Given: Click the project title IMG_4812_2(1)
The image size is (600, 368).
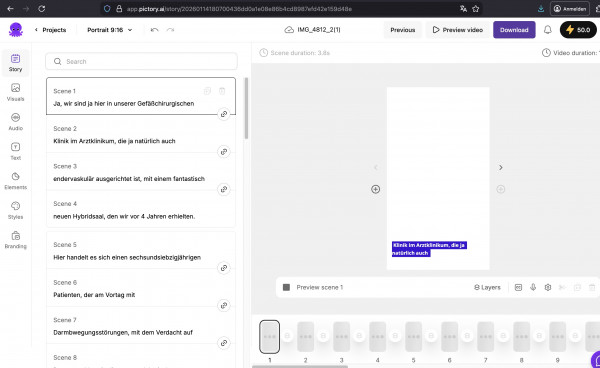Looking at the screenshot, I should (x=319, y=30).
